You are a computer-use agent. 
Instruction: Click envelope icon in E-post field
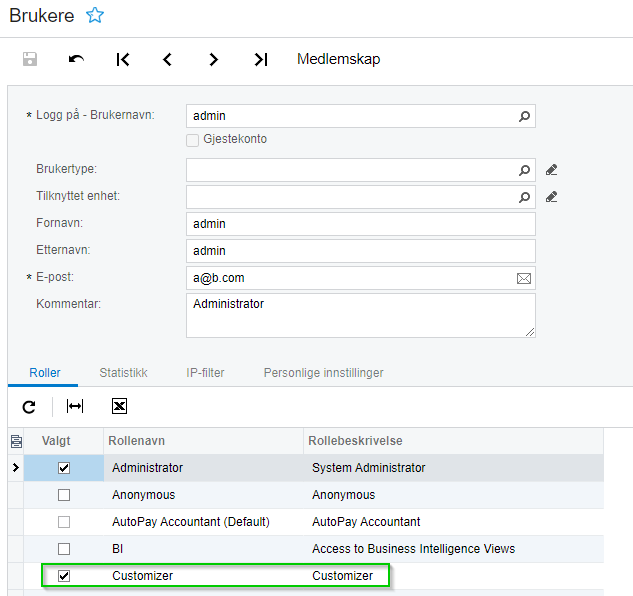coord(524,278)
